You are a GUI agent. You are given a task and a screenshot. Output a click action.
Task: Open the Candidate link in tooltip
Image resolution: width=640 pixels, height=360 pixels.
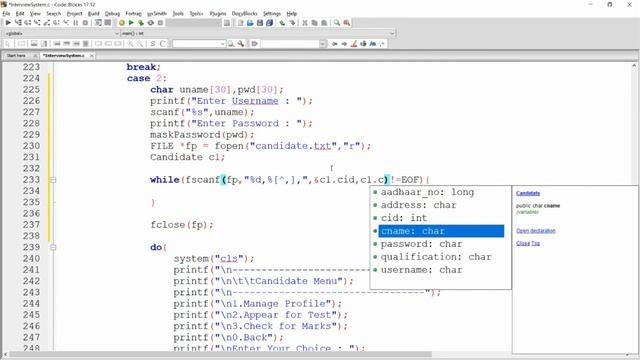click(x=528, y=193)
